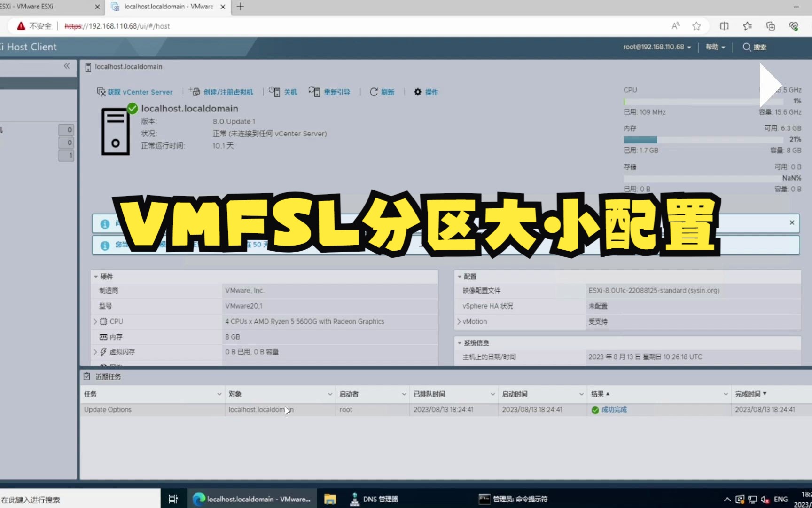The height and width of the screenshot is (508, 812).
Task: Open browser split screen icon
Action: click(x=724, y=26)
